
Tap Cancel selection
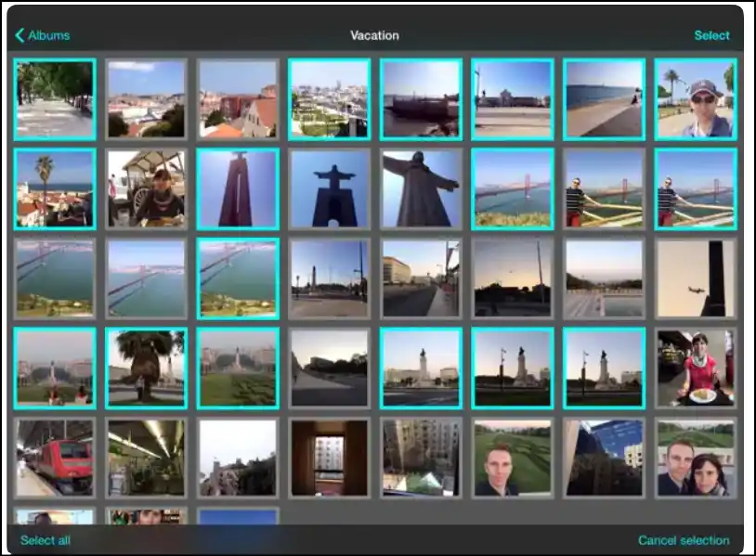point(684,540)
